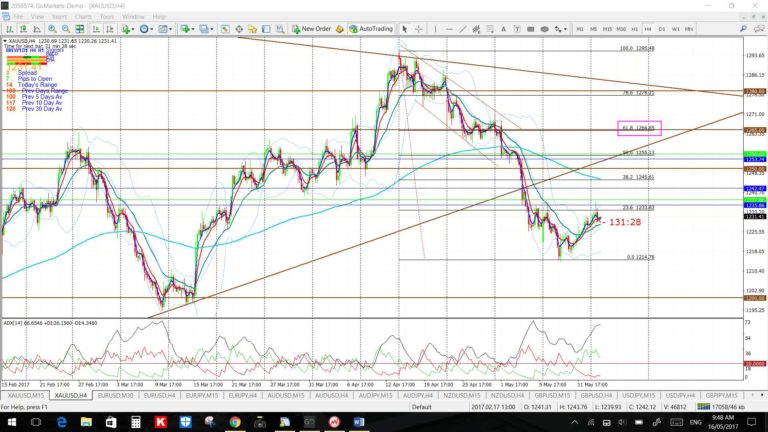Draw a horizontal line tool
This screenshot has height=432, width=768.
click(449, 29)
